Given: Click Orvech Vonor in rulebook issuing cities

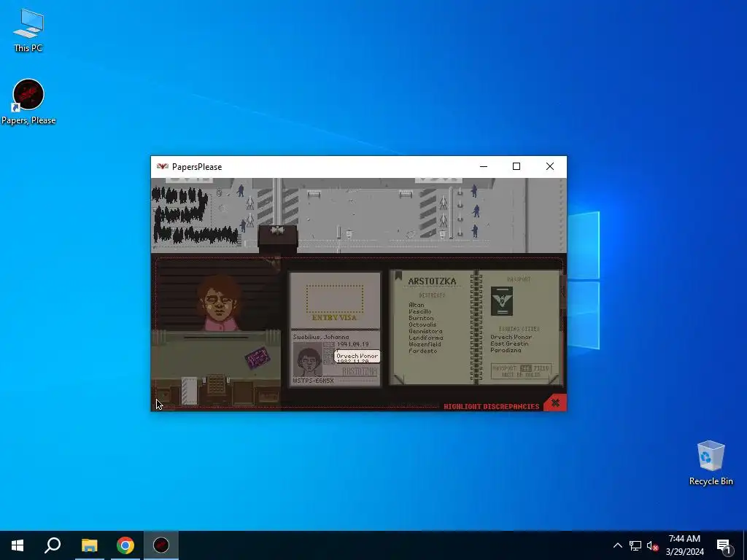Looking at the screenshot, I should (511, 337).
